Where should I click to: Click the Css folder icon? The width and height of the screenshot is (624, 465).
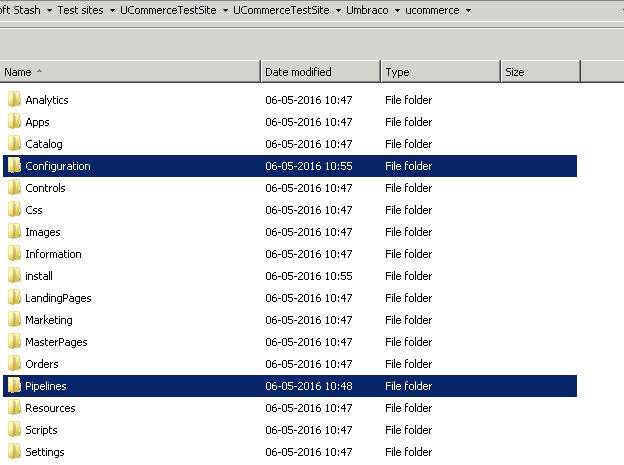(x=14, y=209)
